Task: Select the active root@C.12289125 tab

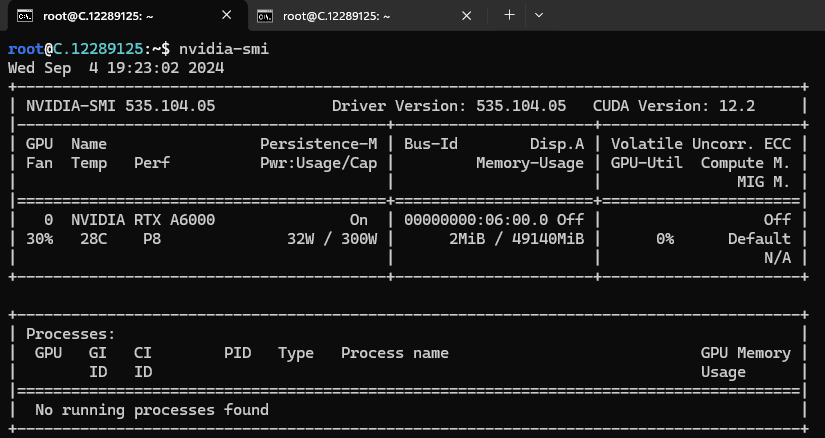Action: tap(124, 16)
